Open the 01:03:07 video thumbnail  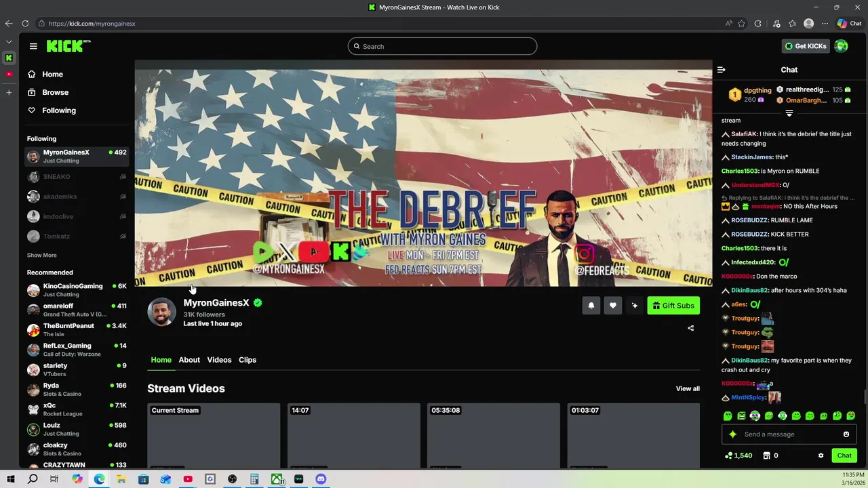[633, 435]
